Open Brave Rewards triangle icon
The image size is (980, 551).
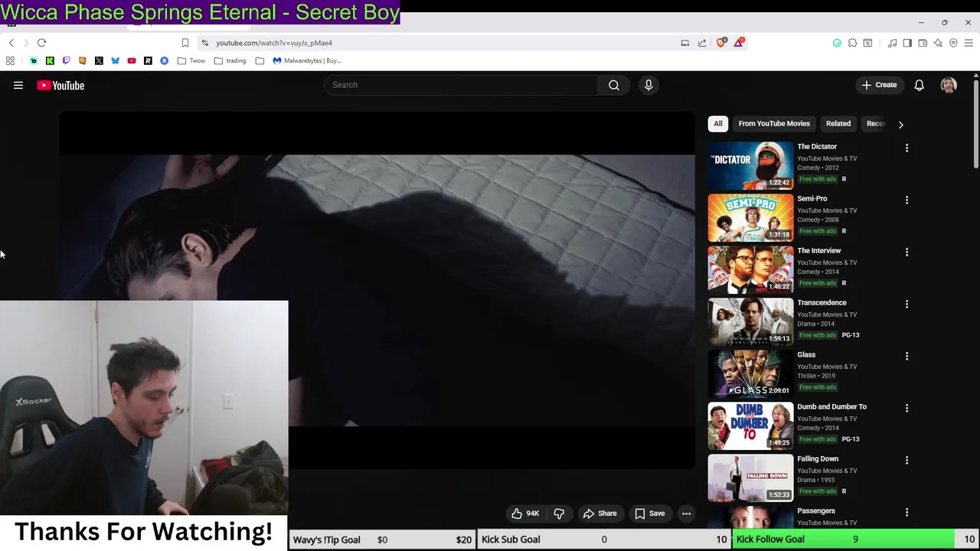(x=739, y=43)
